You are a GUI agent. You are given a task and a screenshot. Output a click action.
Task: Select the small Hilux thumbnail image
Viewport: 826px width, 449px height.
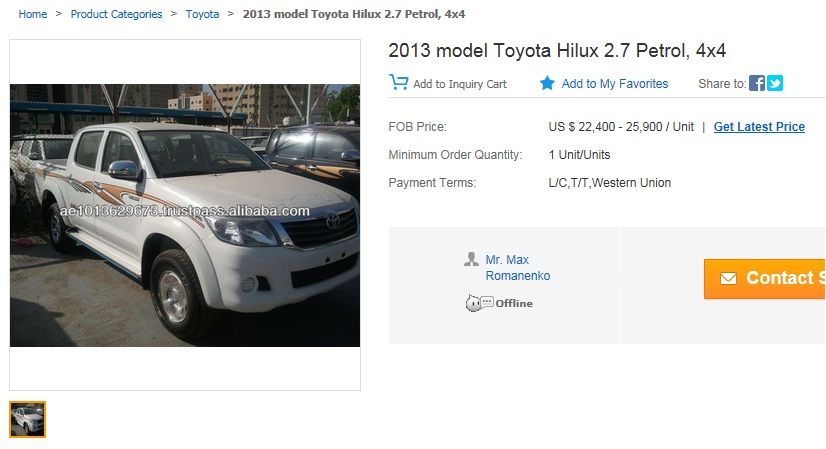27,419
